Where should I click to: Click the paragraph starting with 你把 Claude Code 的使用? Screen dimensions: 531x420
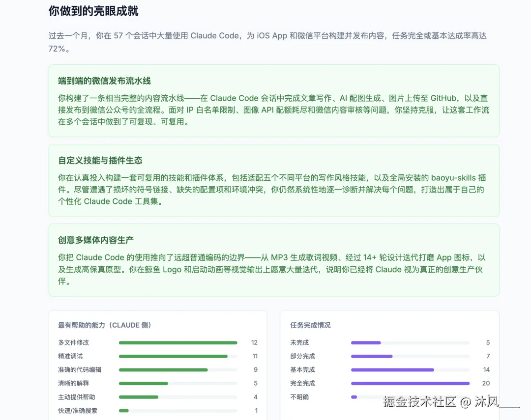pyautogui.click(x=271, y=269)
